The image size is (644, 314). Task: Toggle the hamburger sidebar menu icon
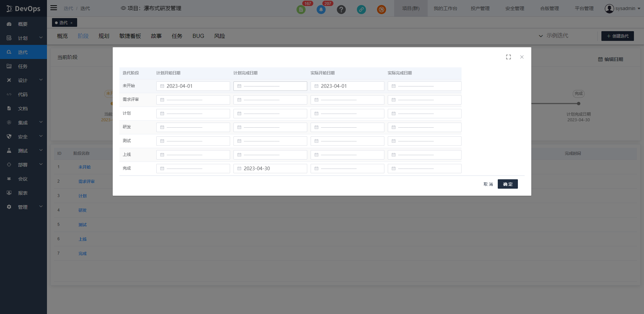click(x=54, y=8)
